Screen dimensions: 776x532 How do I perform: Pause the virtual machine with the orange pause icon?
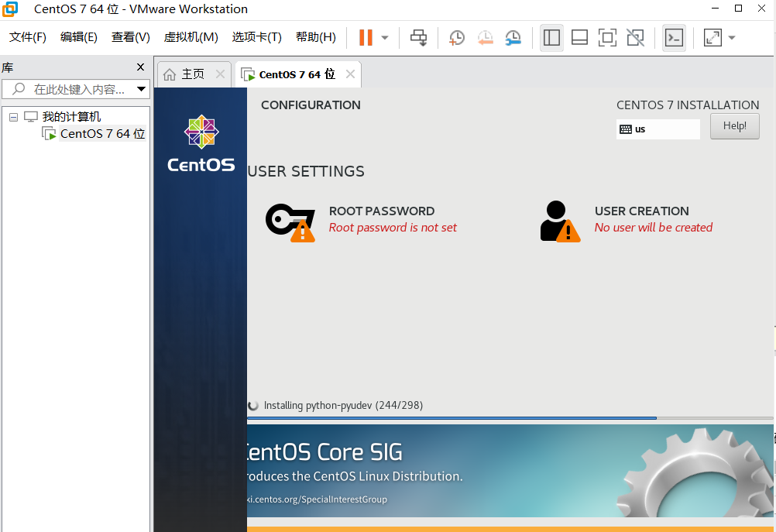(366, 38)
